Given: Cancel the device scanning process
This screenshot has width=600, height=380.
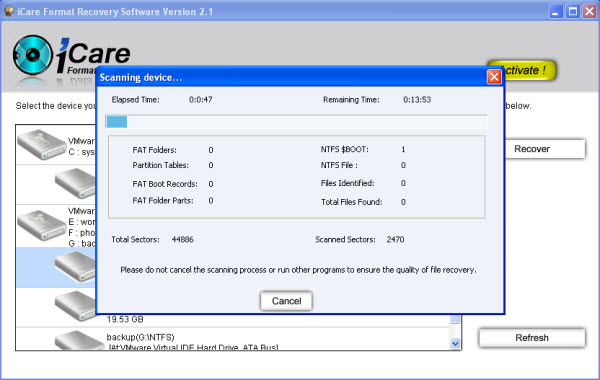Looking at the screenshot, I should [286, 301].
